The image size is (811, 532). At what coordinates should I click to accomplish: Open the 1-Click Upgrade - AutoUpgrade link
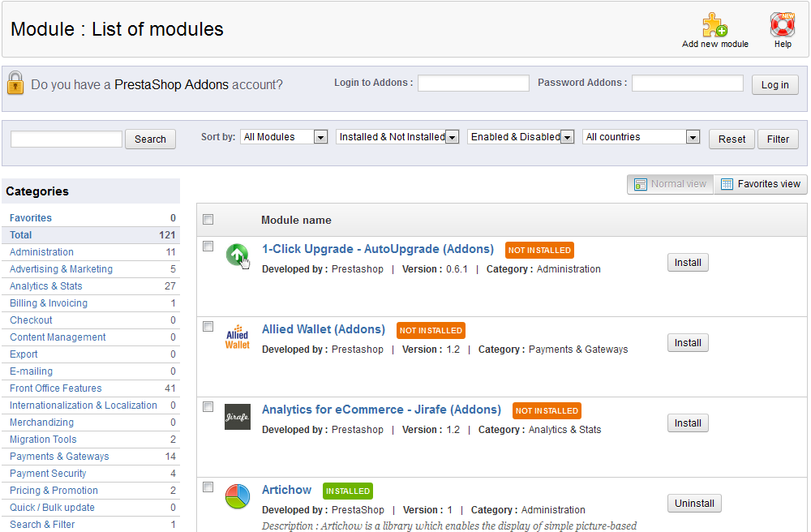378,249
